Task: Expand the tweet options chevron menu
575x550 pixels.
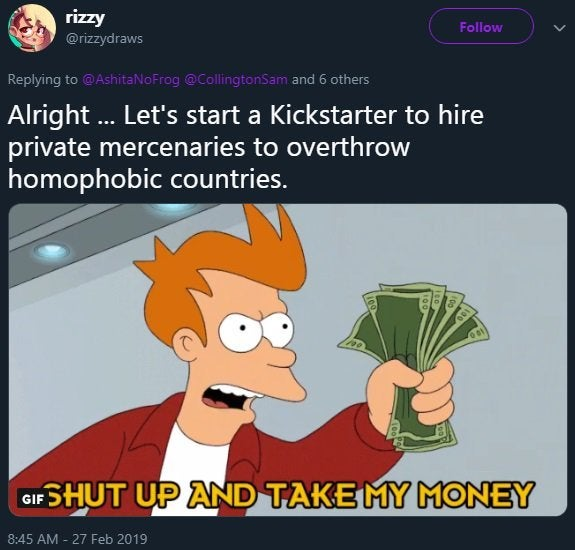Action: [x=559, y=28]
